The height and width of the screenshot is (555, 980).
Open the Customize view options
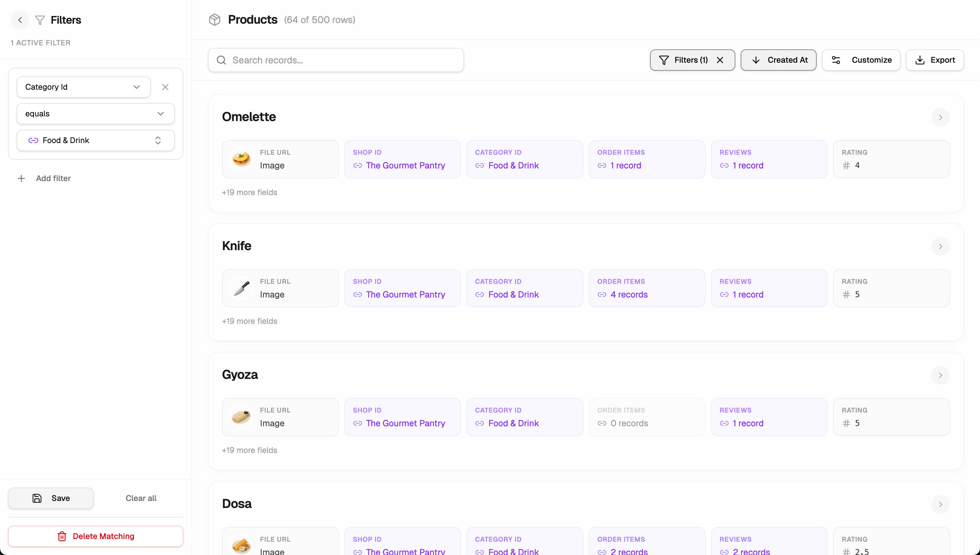pyautogui.click(x=861, y=60)
